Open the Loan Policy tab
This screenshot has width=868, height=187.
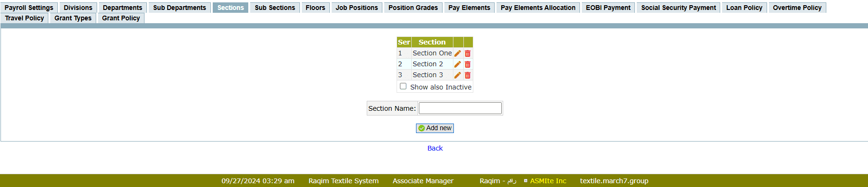tap(744, 8)
